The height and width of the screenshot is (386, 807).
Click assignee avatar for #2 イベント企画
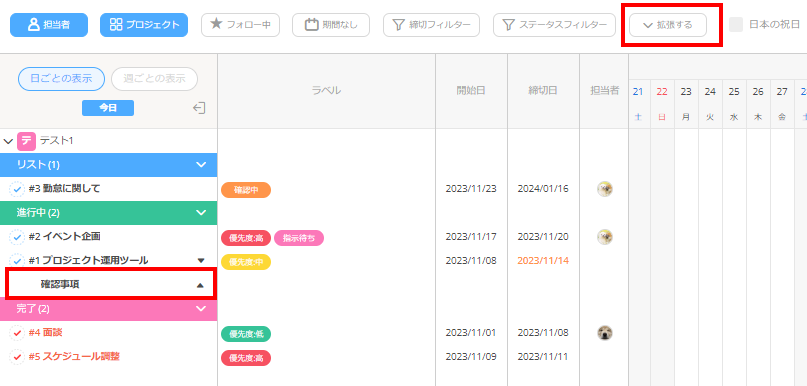point(605,237)
